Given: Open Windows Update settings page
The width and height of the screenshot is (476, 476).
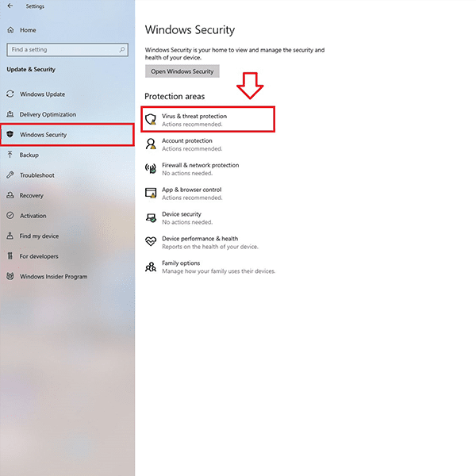Looking at the screenshot, I should pos(43,94).
